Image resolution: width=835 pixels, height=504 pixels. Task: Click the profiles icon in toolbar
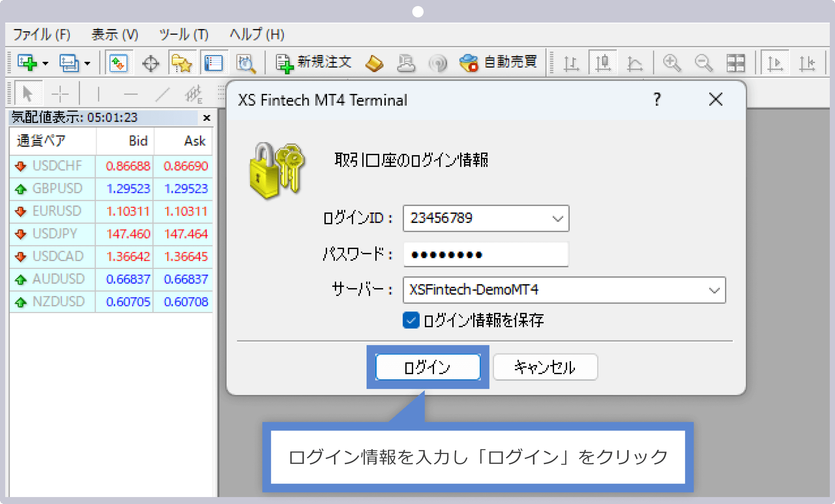click(x=69, y=63)
